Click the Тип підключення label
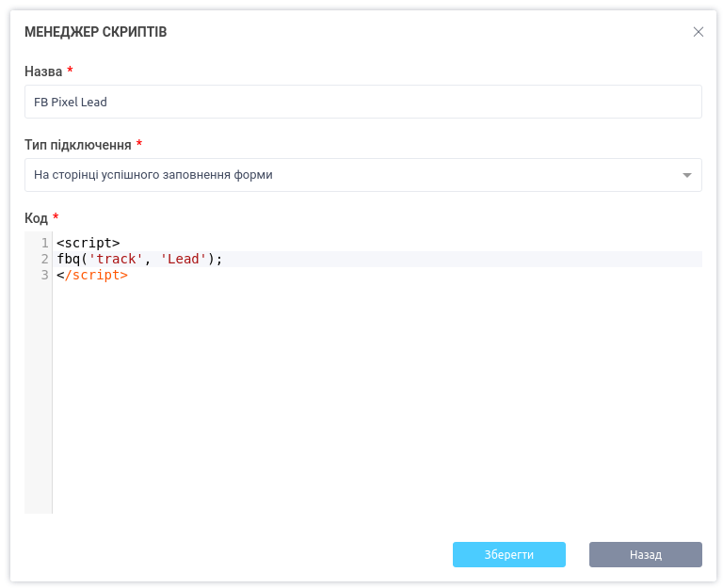This screenshot has width=723, height=588. coord(77,145)
